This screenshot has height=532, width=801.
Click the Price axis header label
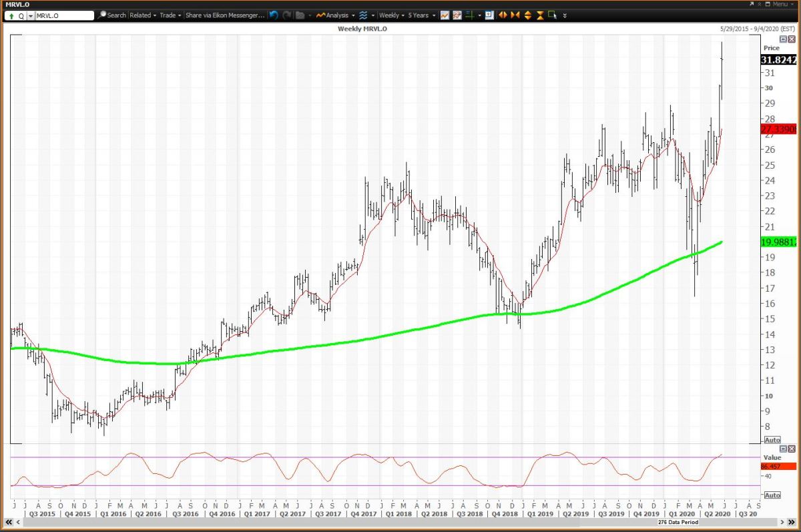pos(771,48)
